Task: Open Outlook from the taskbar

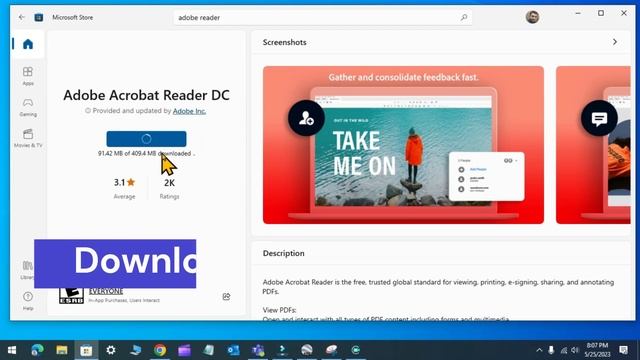Action: [x=233, y=350]
